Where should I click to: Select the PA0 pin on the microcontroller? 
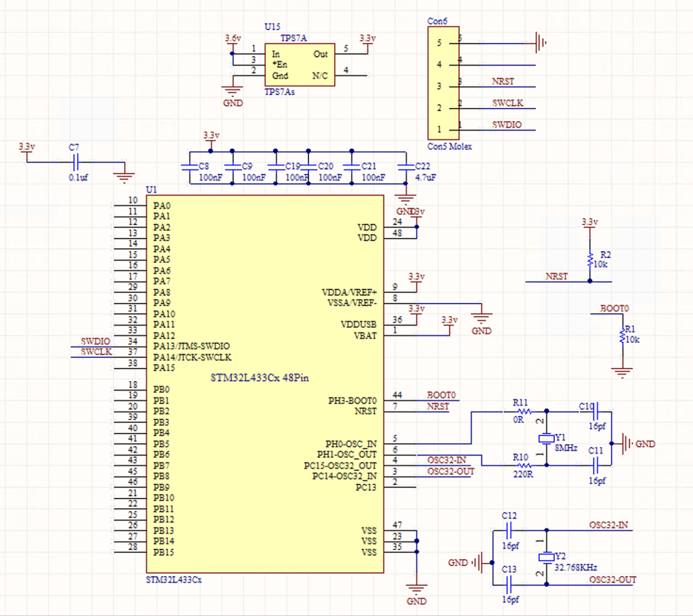(x=161, y=205)
